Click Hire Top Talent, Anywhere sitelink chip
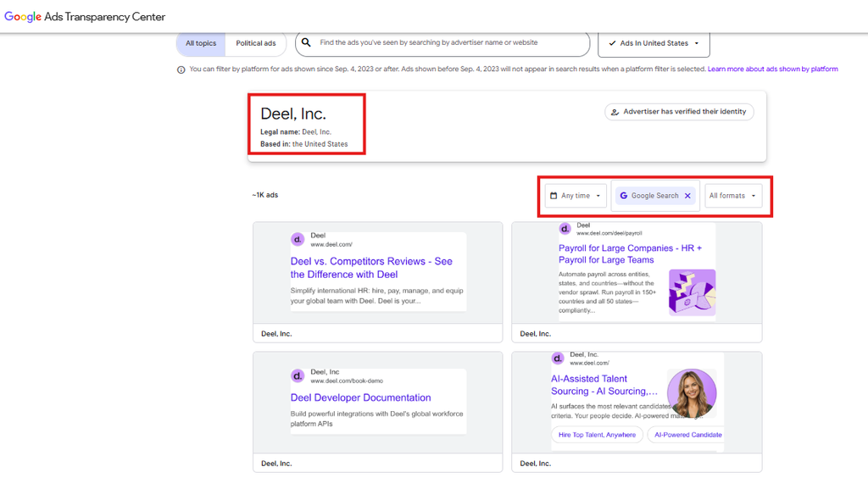This screenshot has height=478, width=868. pos(597,435)
